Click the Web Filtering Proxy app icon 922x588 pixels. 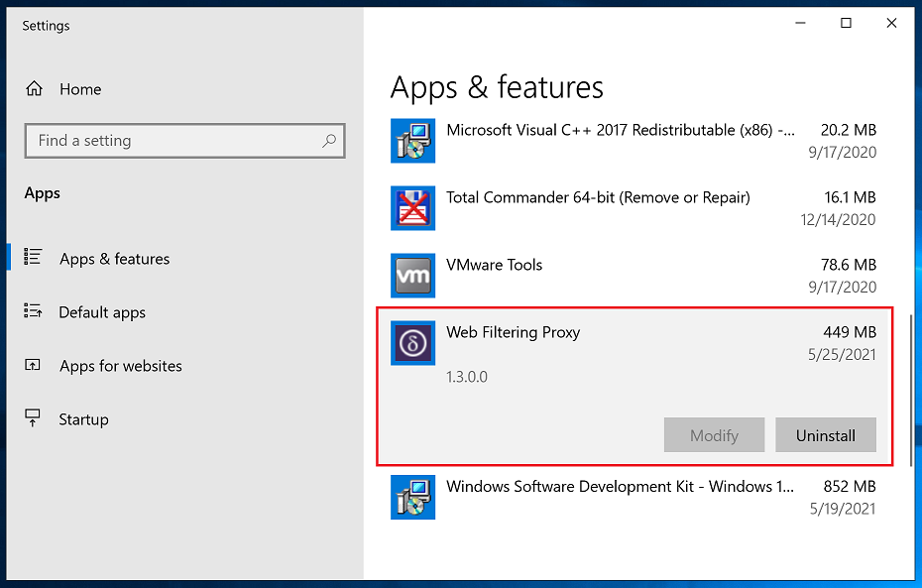pos(412,343)
